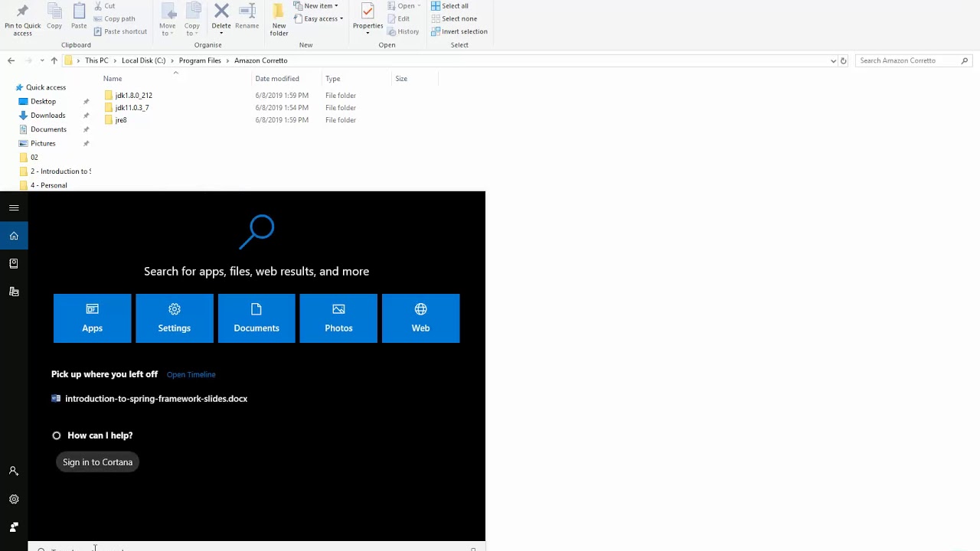Image resolution: width=980 pixels, height=551 pixels.
Task: Click the Up one level arrow
Action: [x=54, y=60]
